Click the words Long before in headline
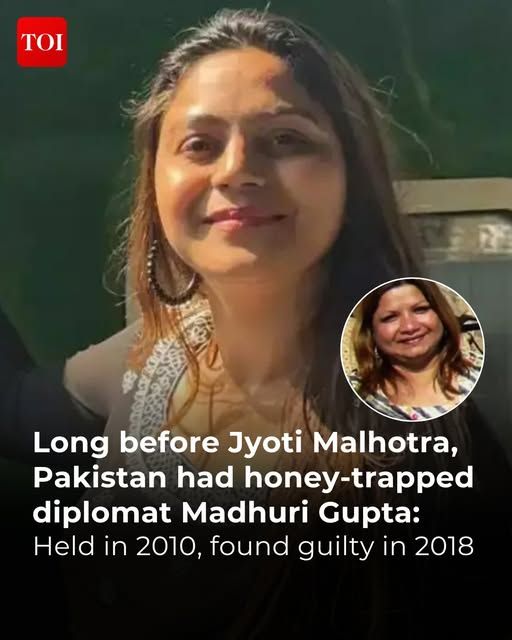This screenshot has height=640, width=512. (x=126, y=442)
